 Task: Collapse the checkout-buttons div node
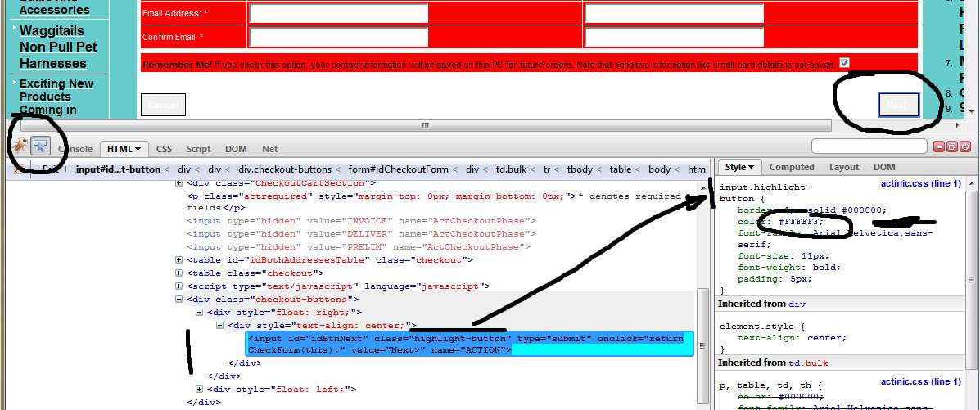point(179,300)
